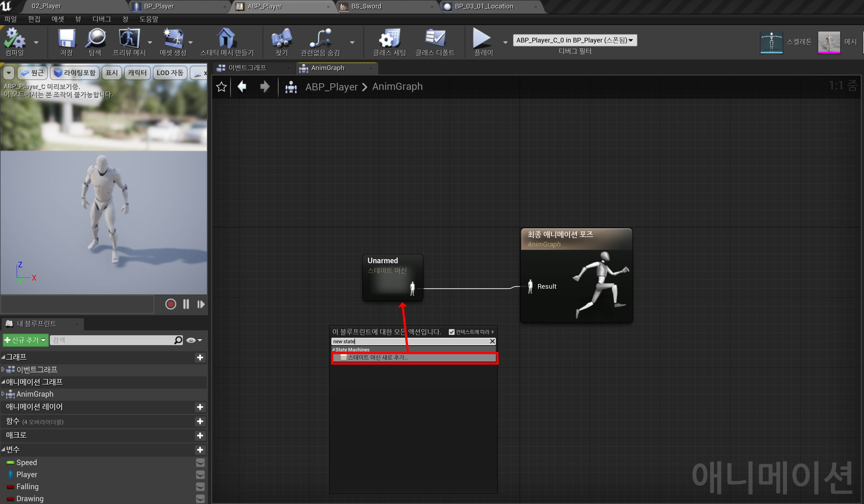Open Hide Unrelated options dropdown arrow
The image size is (864, 504).
pyautogui.click(x=352, y=42)
